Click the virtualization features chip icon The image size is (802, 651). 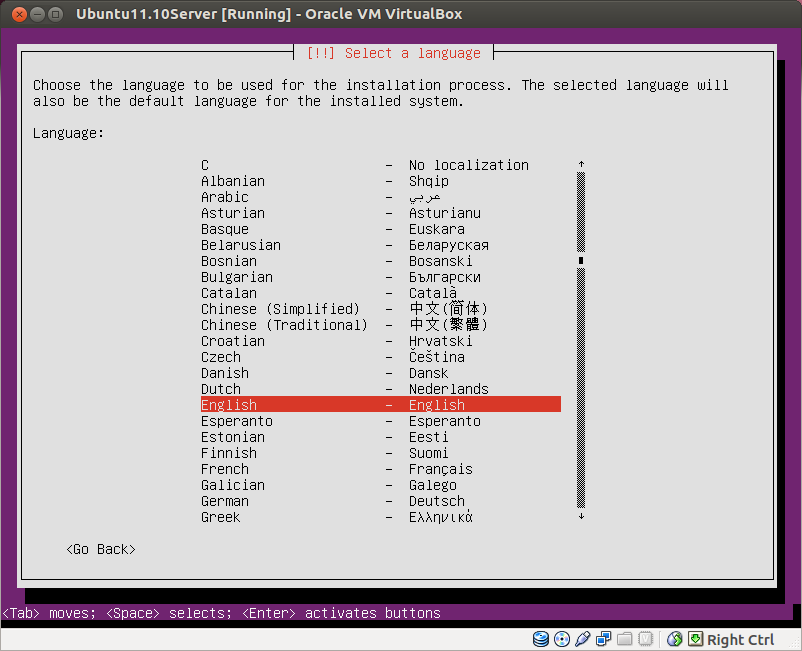[x=646, y=639]
